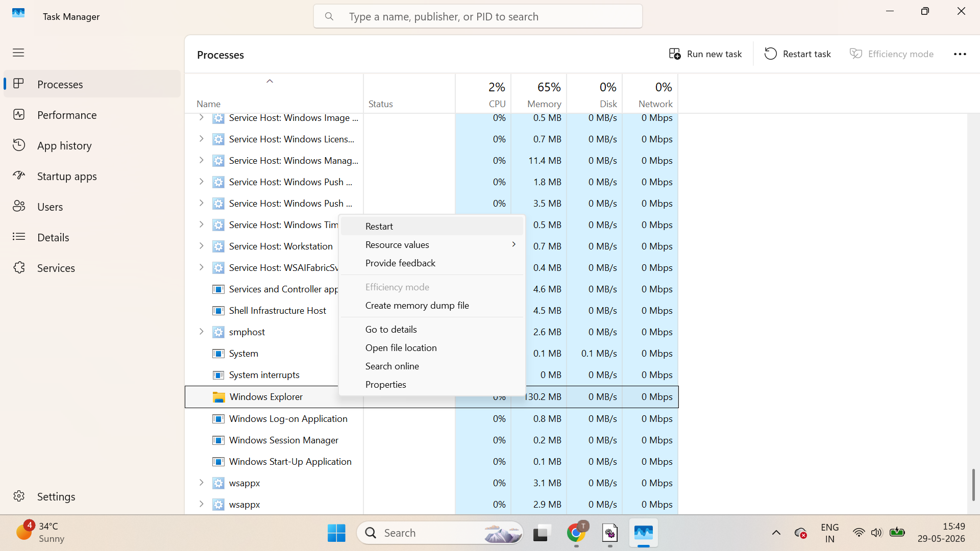
Task: Click the System interrupts process icon
Action: (218, 375)
